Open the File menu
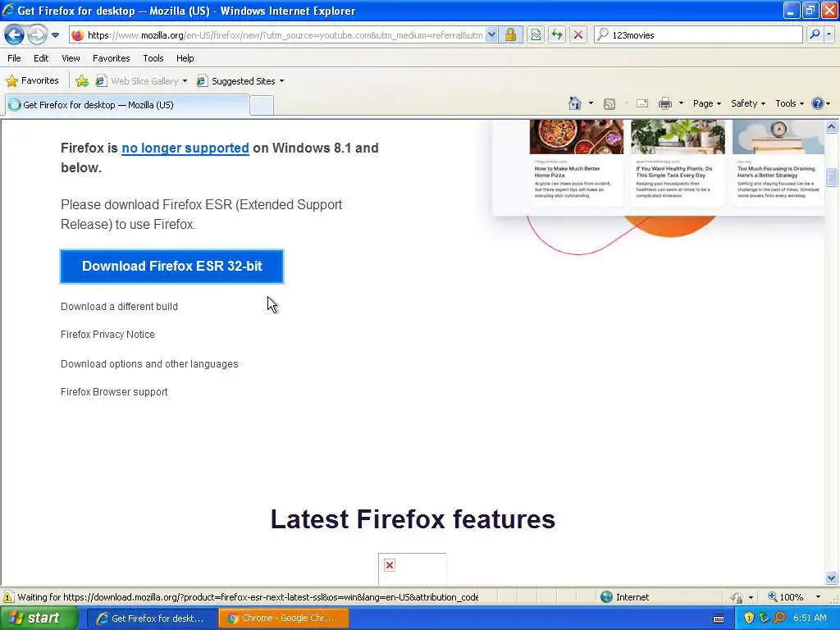Viewport: 840px width, 630px height. pos(14,58)
